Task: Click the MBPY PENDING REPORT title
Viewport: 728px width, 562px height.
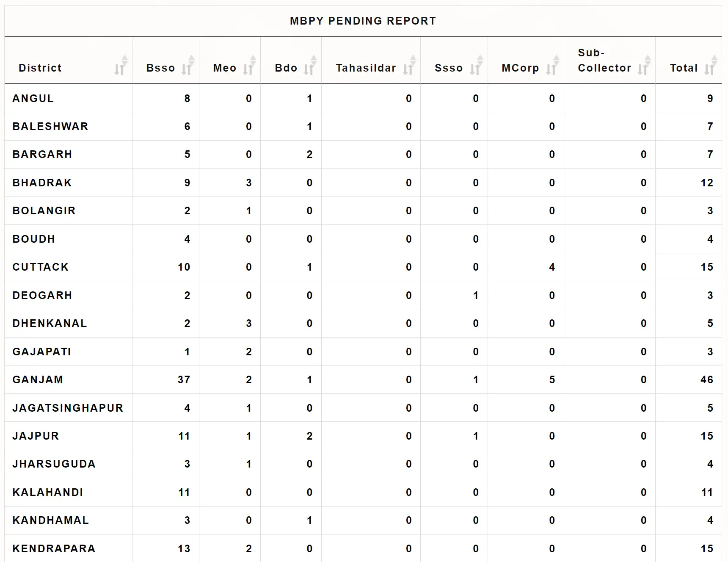Action: click(363, 21)
